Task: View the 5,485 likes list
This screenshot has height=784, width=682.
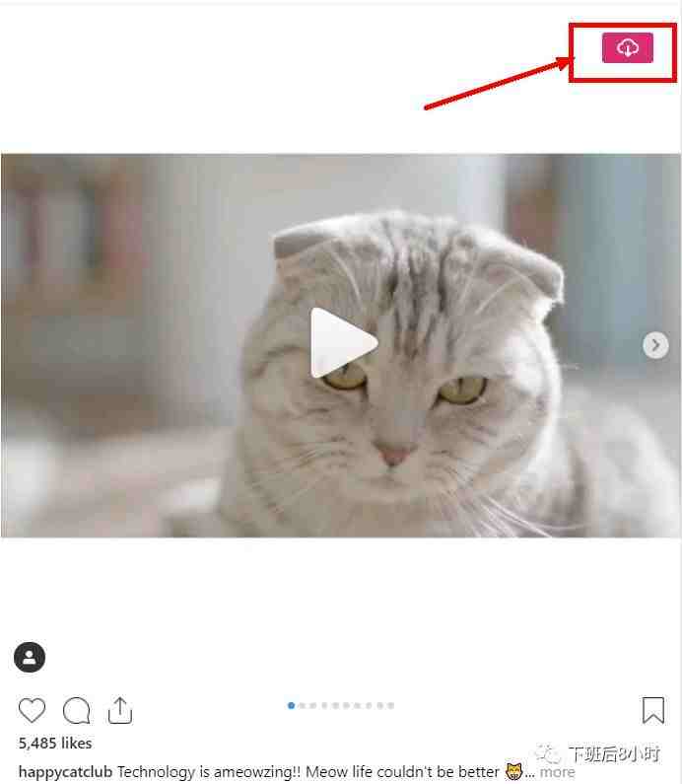Action: (x=55, y=743)
